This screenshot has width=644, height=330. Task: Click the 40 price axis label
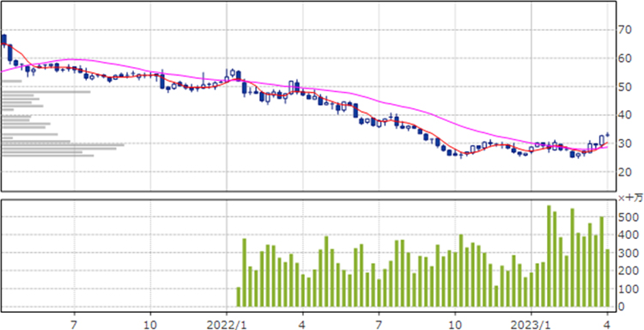point(625,115)
